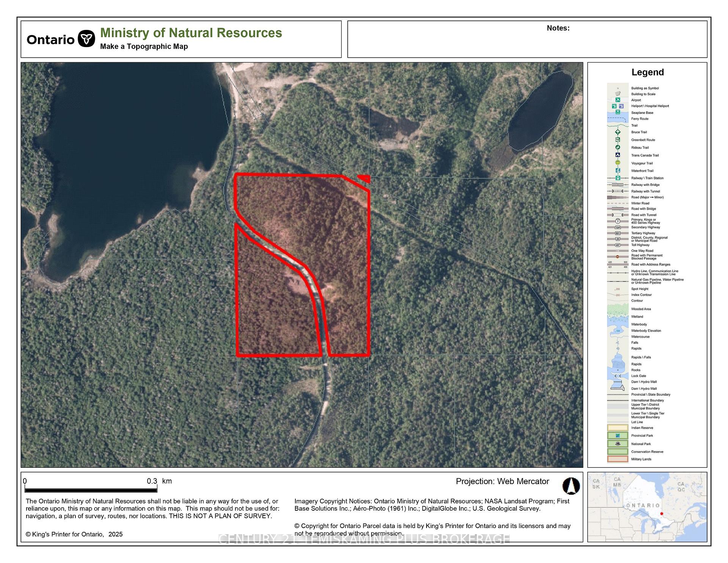Click the 407 Toll Highway shield
The image size is (728, 563).
coord(618,245)
